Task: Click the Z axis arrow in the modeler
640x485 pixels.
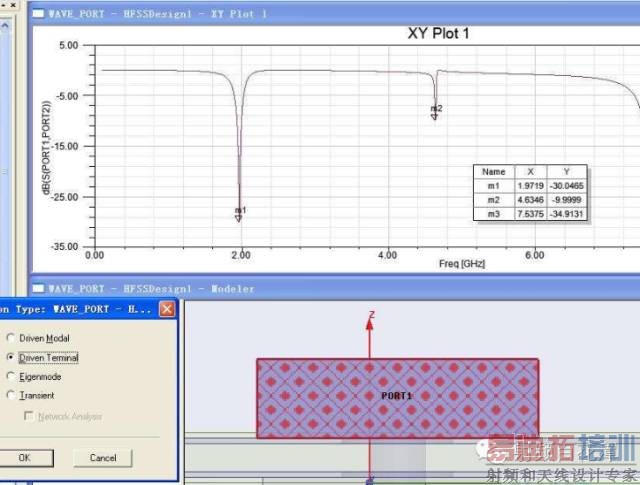Action: pyautogui.click(x=370, y=324)
